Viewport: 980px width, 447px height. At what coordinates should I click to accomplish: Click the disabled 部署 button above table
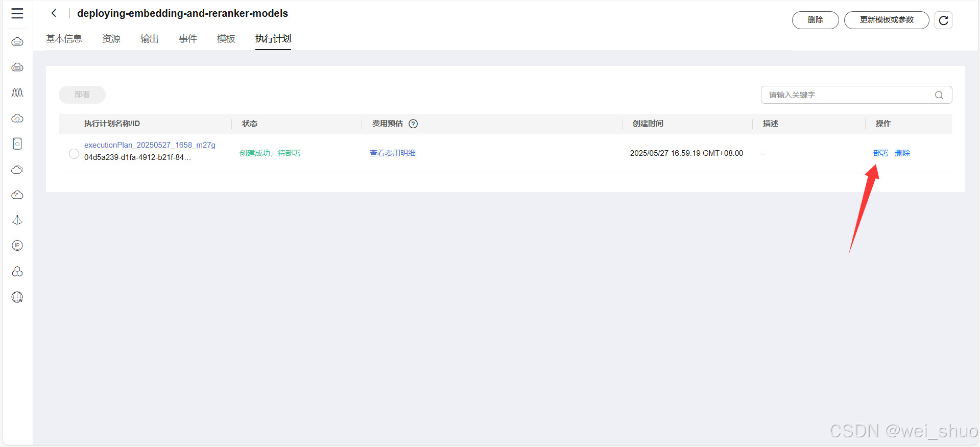[x=82, y=95]
